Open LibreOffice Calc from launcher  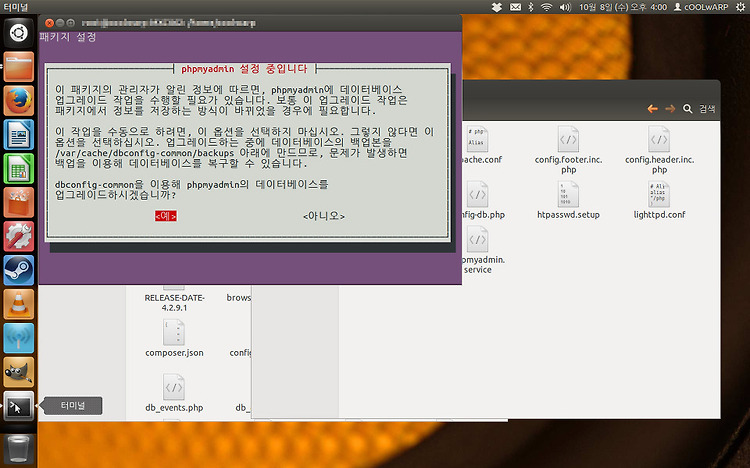coord(19,168)
